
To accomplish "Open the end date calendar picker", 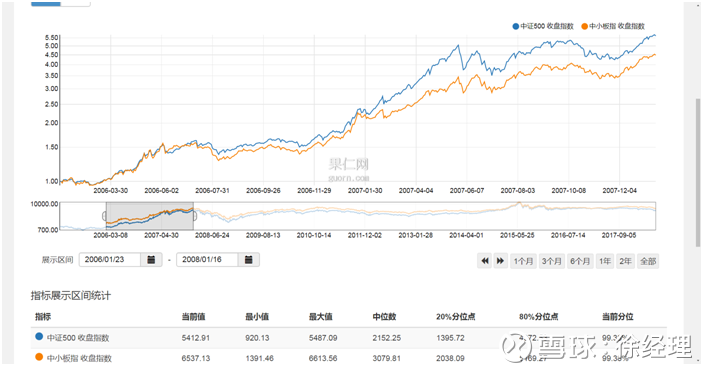I will click(249, 260).
